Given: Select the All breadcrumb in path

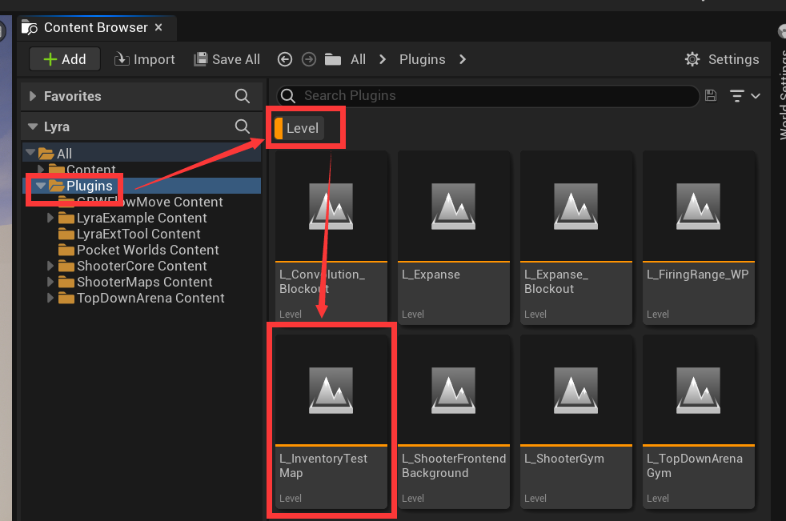Looking at the screenshot, I should tap(358, 59).
